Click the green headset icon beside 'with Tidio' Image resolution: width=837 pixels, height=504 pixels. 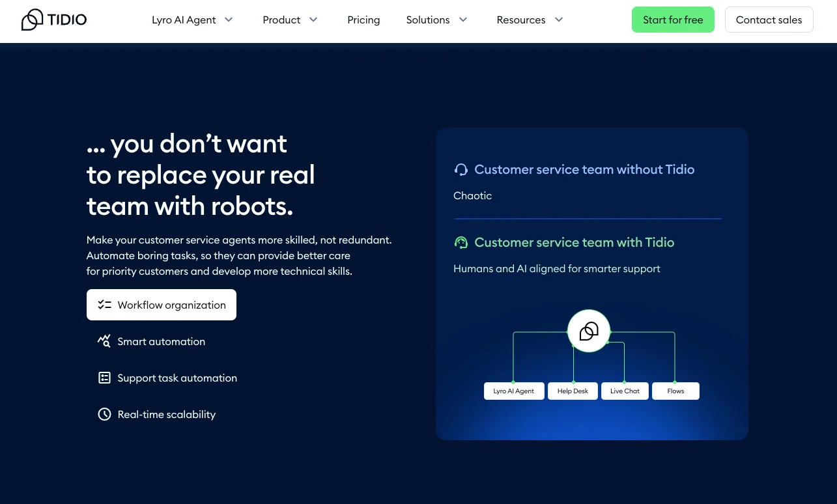(461, 242)
